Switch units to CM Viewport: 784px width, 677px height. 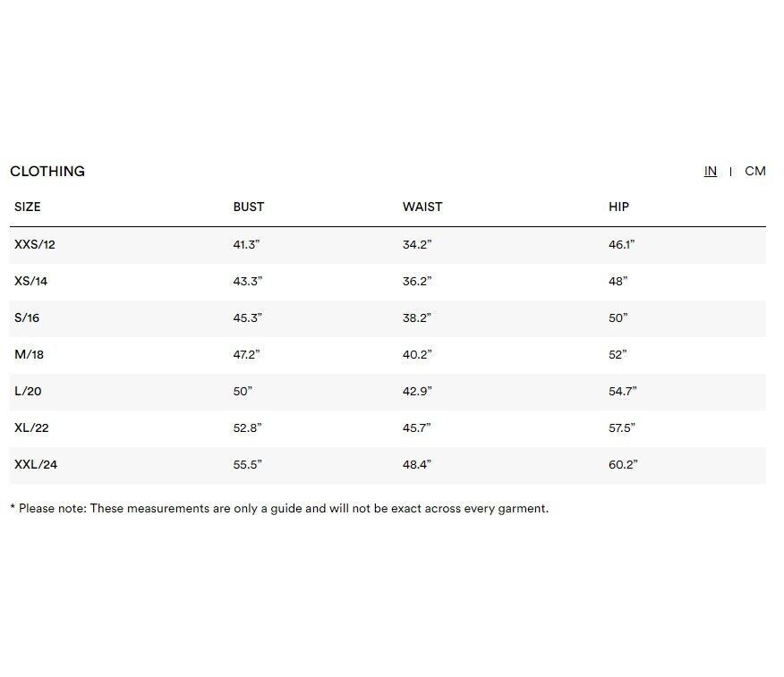pyautogui.click(x=754, y=171)
